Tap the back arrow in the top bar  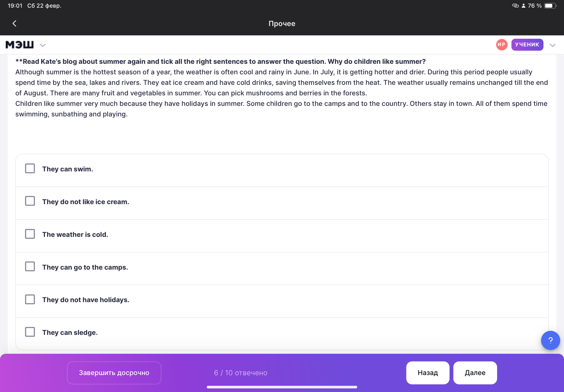[15, 24]
